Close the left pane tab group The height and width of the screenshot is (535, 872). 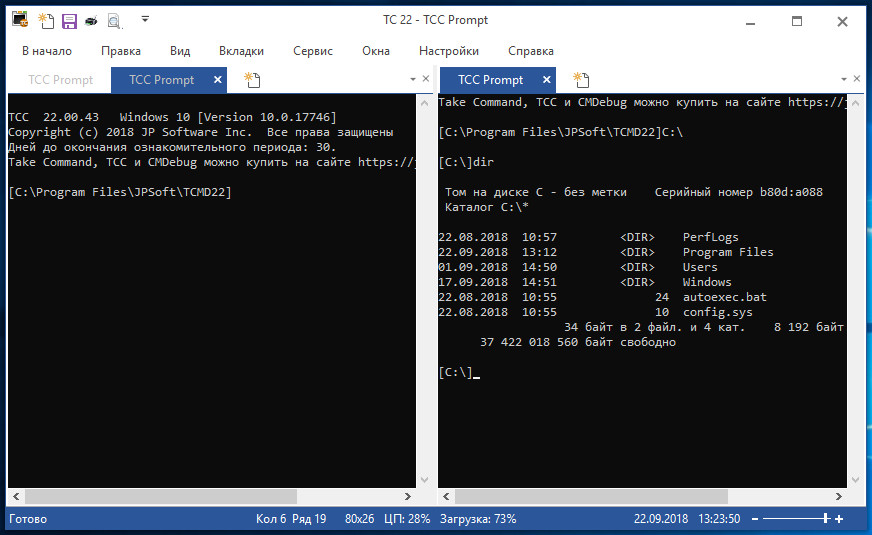(x=426, y=79)
